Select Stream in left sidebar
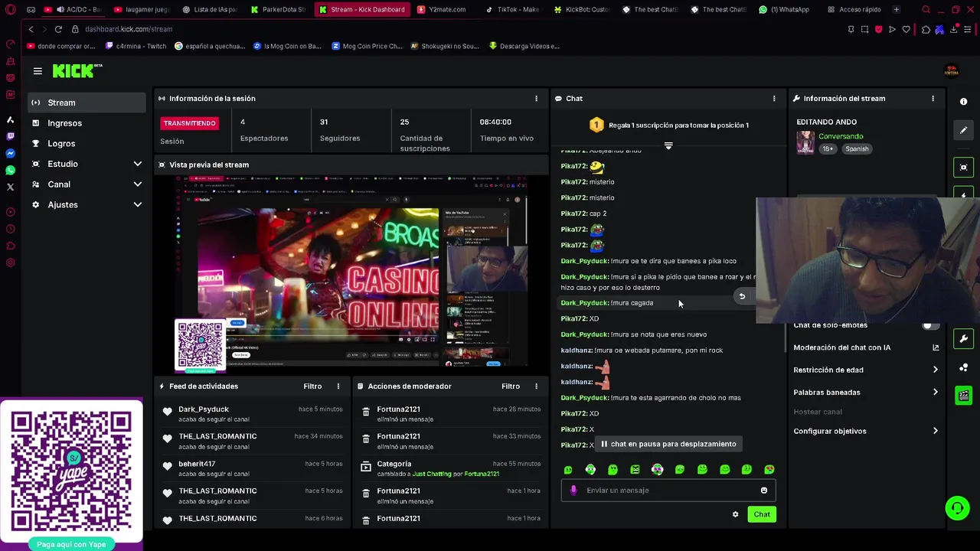The height and width of the screenshot is (551, 980). 87,103
